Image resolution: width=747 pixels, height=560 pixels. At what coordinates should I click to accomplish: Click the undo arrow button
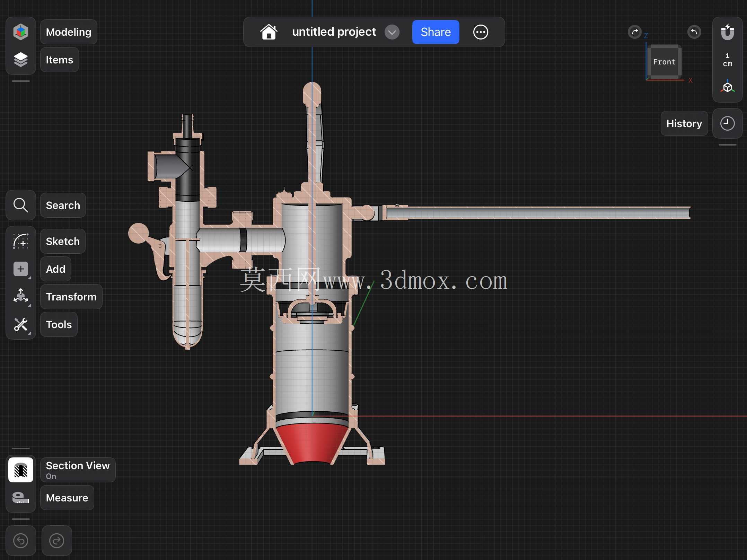coord(21,541)
